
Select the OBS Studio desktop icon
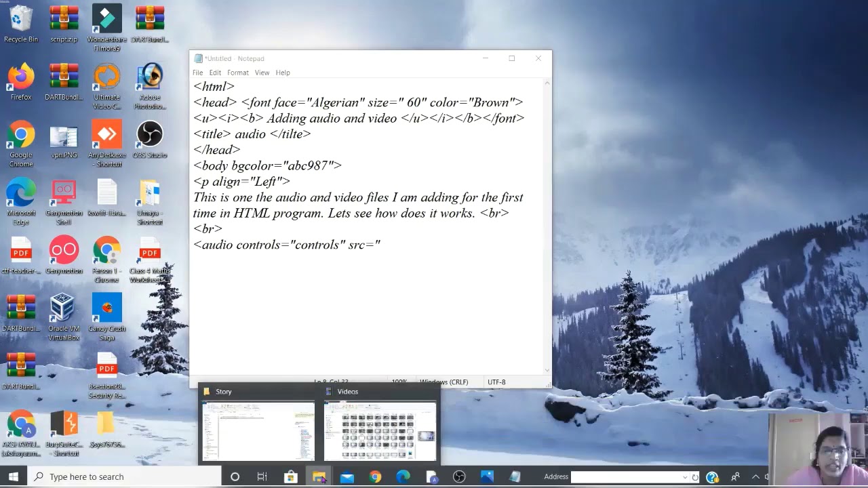[149, 140]
